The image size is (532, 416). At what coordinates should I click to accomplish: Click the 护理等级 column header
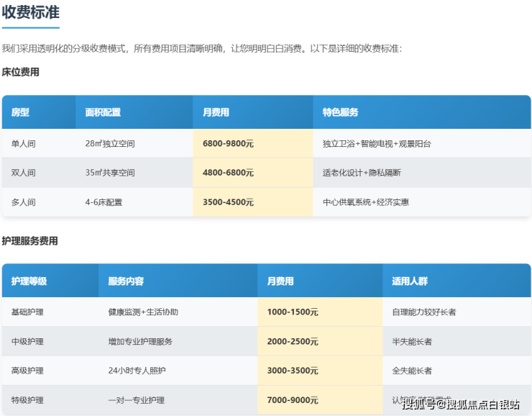29,281
